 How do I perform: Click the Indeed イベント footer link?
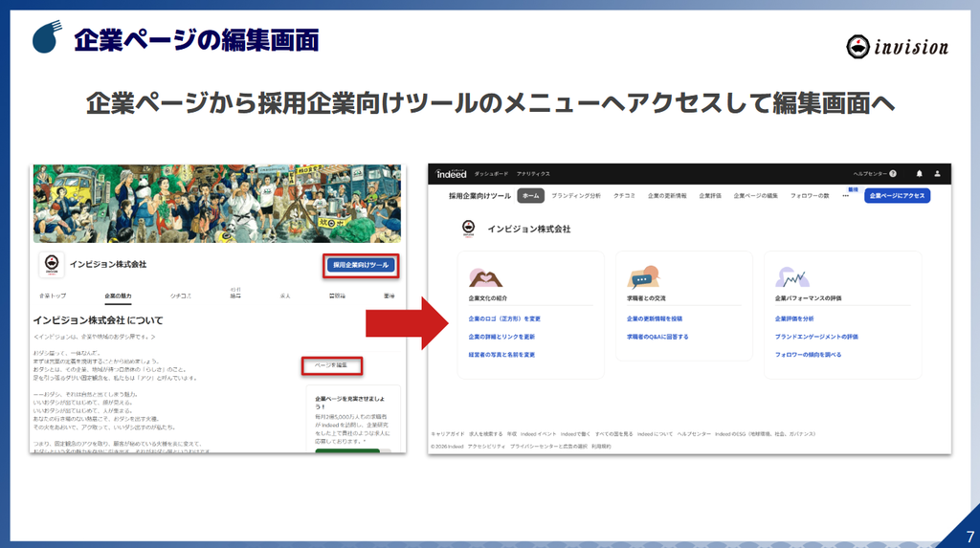point(538,433)
